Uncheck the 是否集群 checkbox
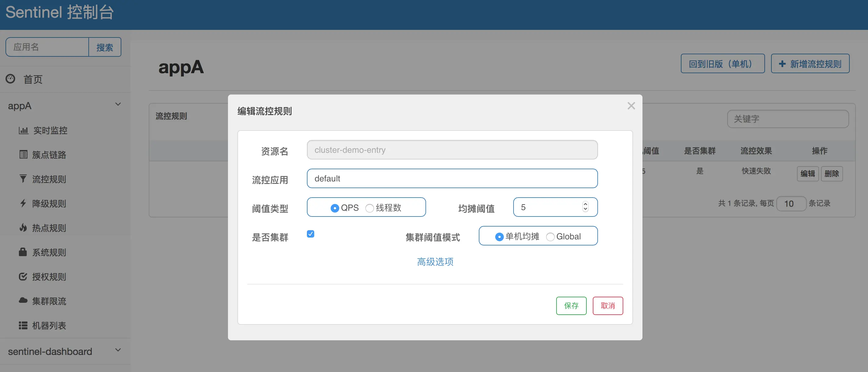 pyautogui.click(x=310, y=234)
